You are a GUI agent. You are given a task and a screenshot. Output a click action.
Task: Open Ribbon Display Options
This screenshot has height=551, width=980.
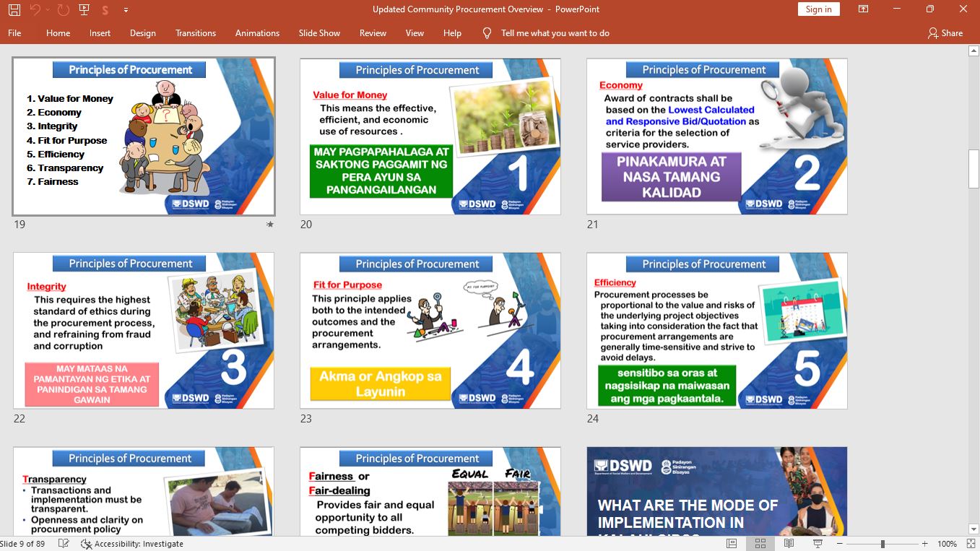863,9
